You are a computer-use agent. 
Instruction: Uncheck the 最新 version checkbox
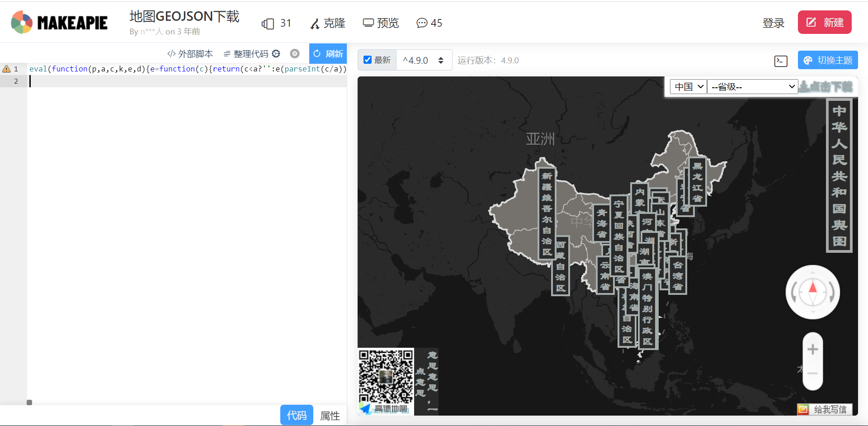[x=367, y=60]
